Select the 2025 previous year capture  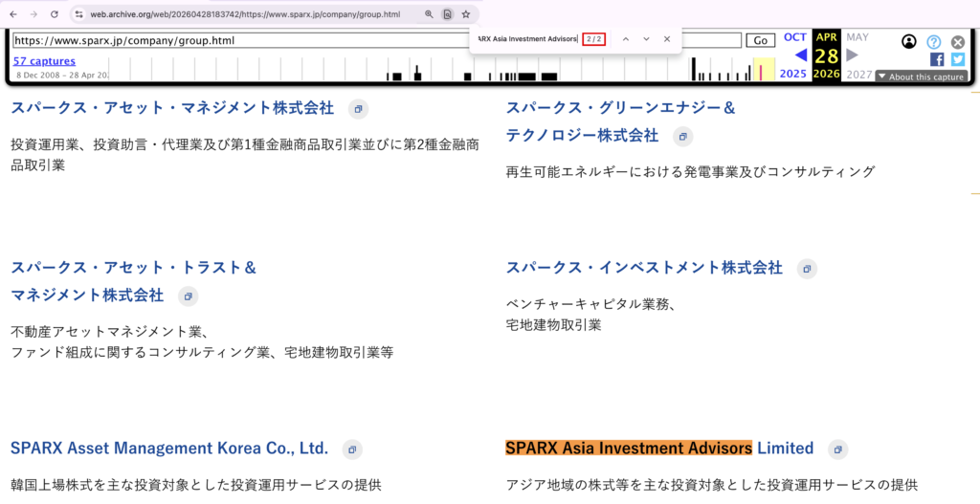click(x=793, y=74)
